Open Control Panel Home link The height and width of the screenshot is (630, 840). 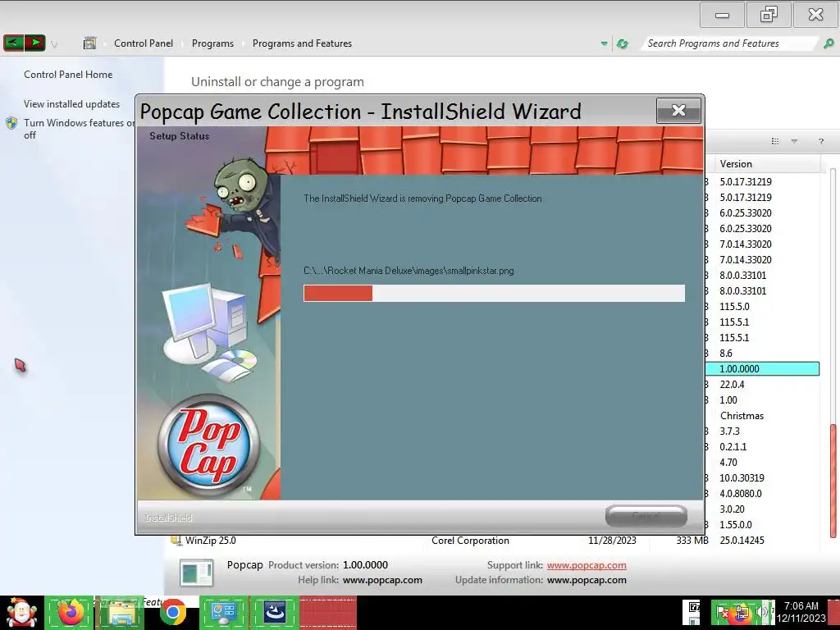[x=68, y=75]
